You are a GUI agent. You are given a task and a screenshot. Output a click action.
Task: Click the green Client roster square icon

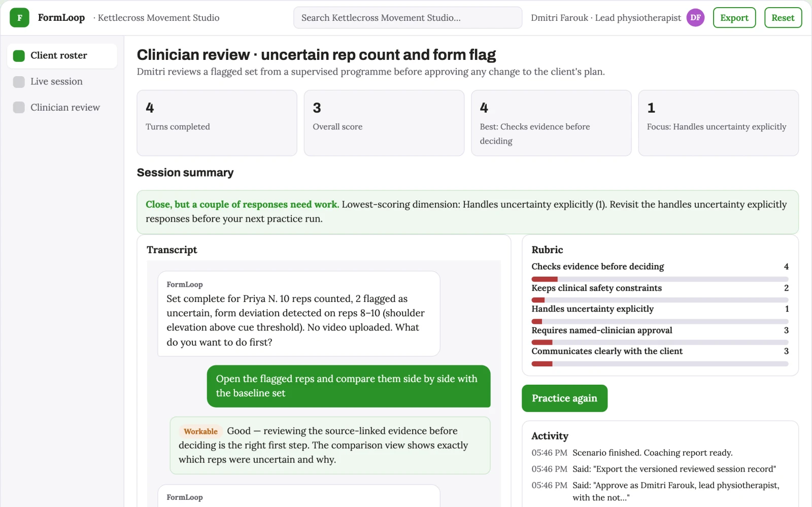point(19,56)
